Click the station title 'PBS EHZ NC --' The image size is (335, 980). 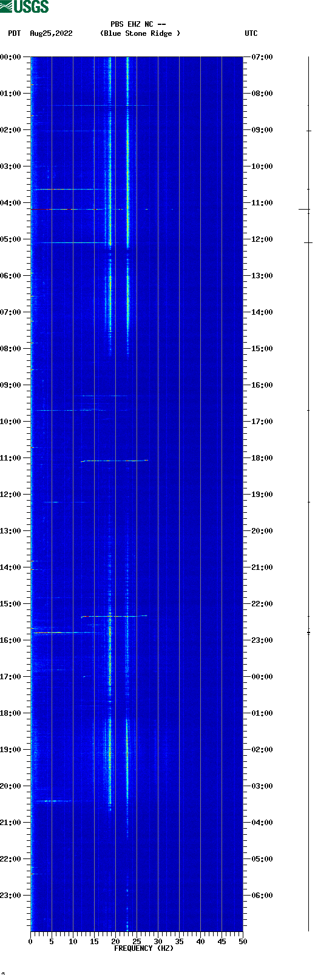(138, 24)
